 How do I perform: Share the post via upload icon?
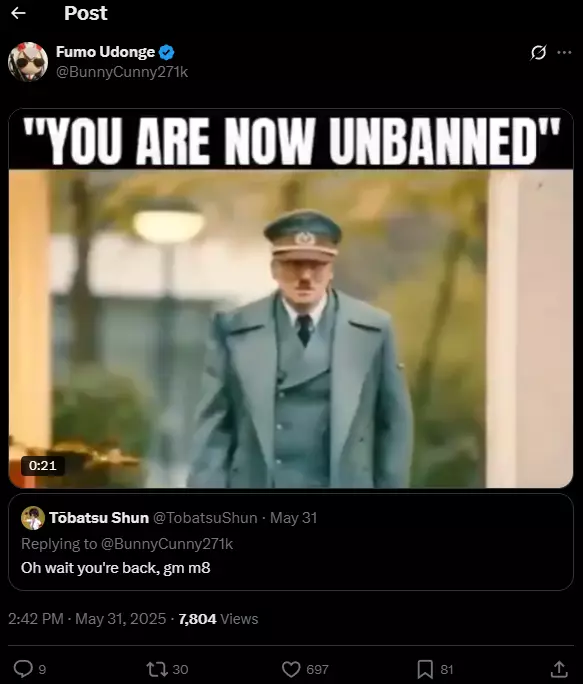pos(559,669)
